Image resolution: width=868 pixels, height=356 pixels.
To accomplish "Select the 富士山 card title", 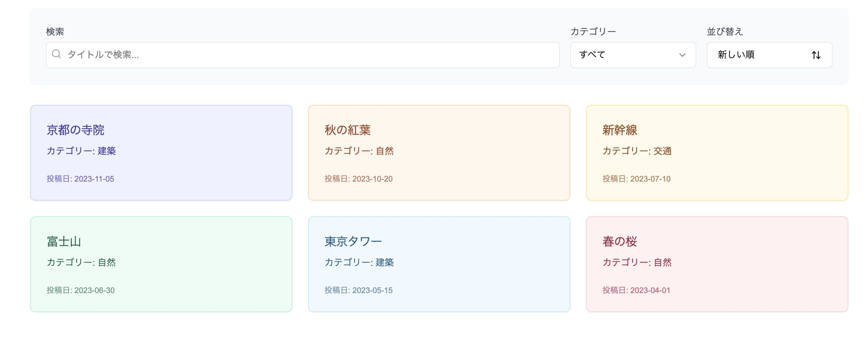I will pyautogui.click(x=64, y=241).
